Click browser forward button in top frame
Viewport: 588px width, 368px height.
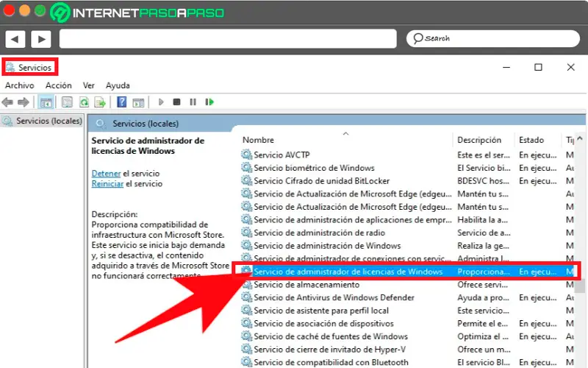tap(41, 39)
